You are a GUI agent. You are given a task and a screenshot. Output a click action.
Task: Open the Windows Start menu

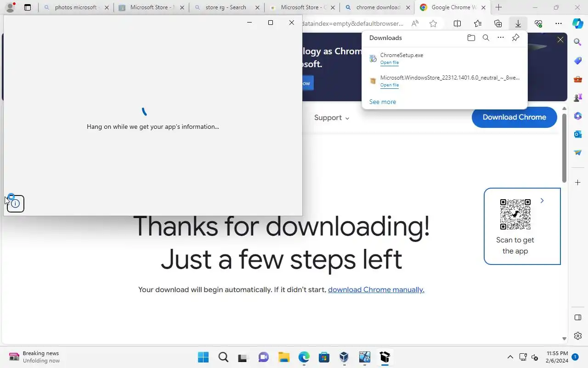click(x=203, y=357)
